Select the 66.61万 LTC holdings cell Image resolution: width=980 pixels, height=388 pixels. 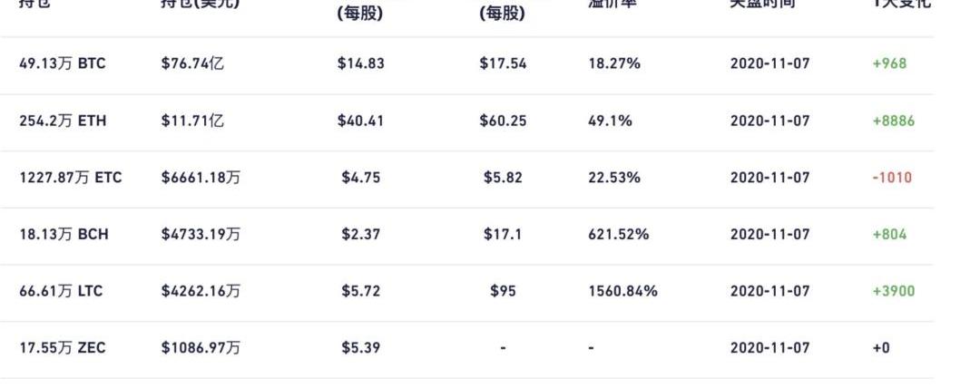click(x=62, y=291)
